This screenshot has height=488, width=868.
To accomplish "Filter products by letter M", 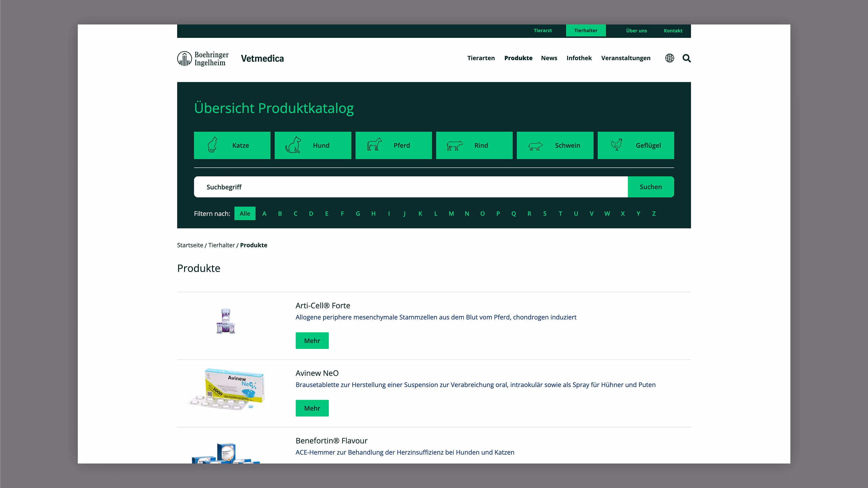I will (451, 214).
